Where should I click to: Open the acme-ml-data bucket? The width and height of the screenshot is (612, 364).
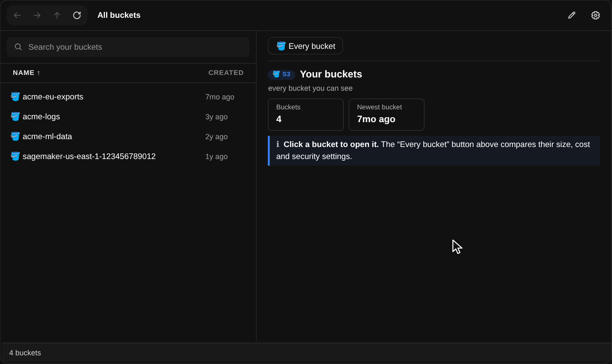tap(128, 136)
